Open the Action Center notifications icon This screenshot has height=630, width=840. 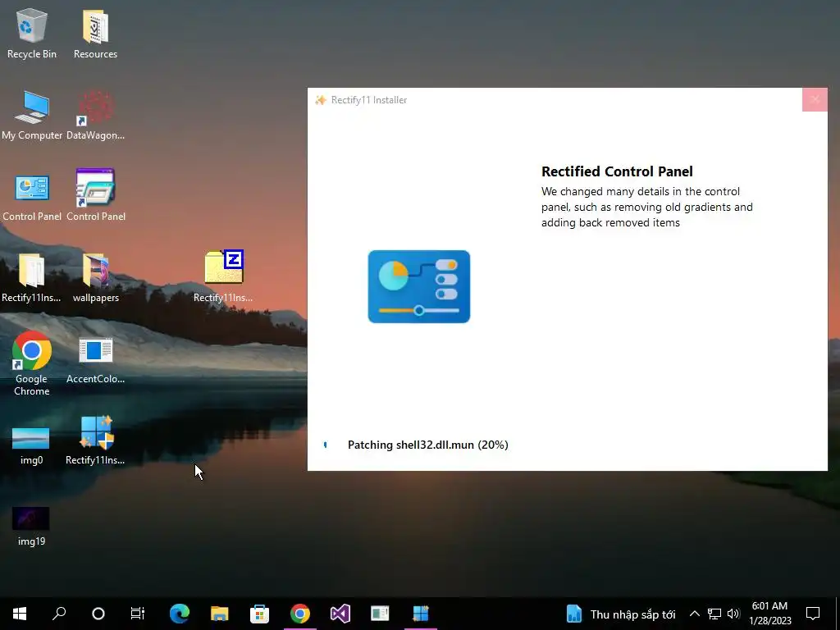tap(813, 614)
